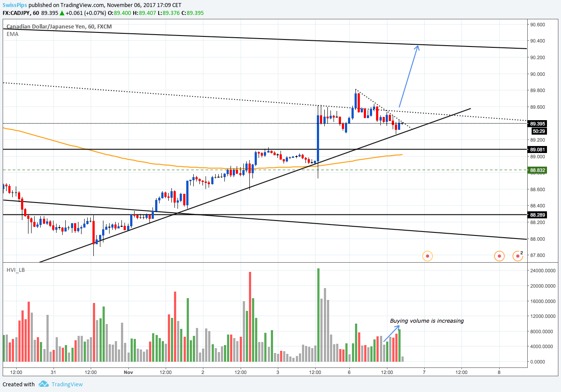The height and width of the screenshot is (392, 561).
Task: Click the date label 6 on time axis
Action: point(349,371)
